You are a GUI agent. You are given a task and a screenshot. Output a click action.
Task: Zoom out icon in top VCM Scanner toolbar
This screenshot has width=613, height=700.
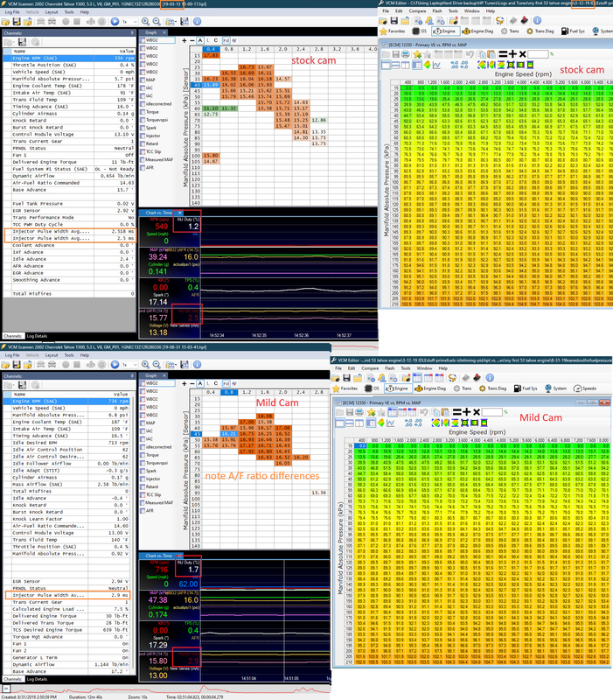157,21
